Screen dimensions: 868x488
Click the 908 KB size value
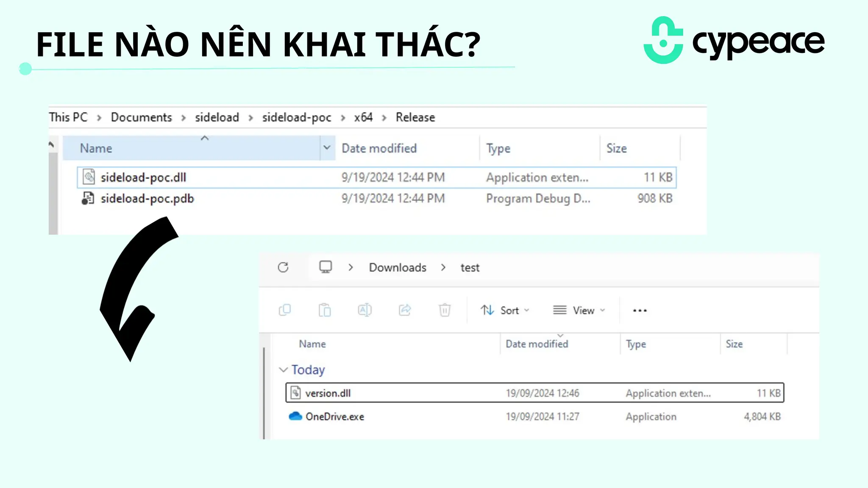pyautogui.click(x=655, y=198)
